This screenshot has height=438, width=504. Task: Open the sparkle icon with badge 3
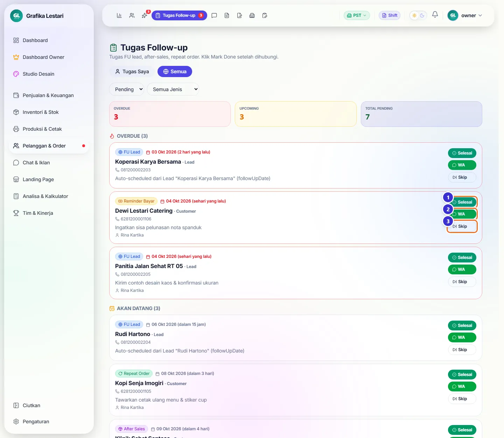(145, 15)
